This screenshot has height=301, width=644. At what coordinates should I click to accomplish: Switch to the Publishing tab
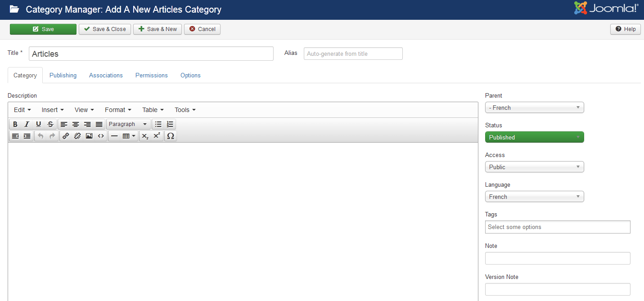[x=63, y=75]
